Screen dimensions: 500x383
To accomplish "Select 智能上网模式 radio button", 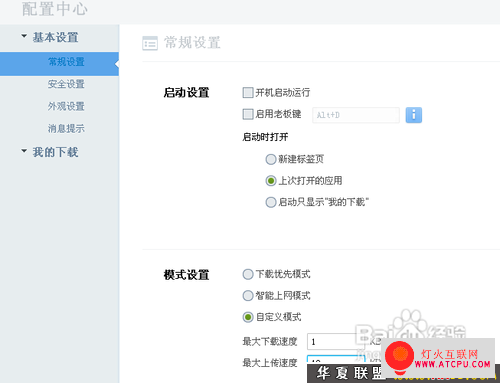I will click(248, 296).
